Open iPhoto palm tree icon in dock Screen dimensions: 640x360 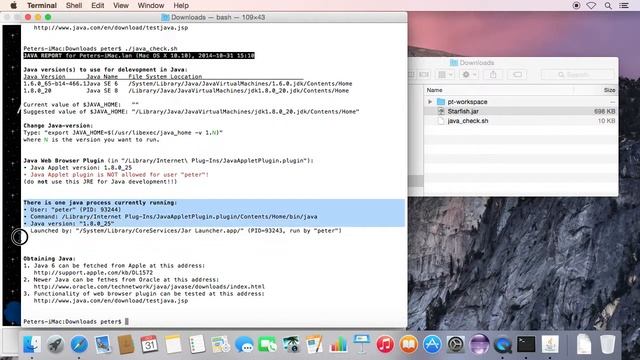291,344
